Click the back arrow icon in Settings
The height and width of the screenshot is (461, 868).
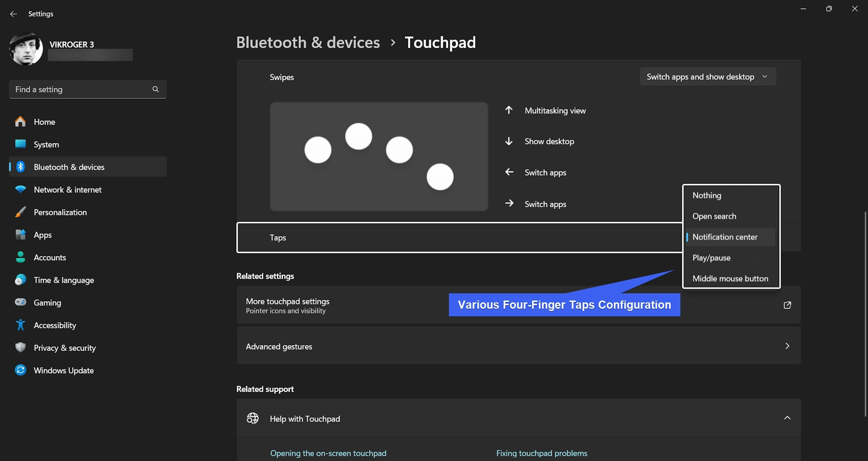14,14
